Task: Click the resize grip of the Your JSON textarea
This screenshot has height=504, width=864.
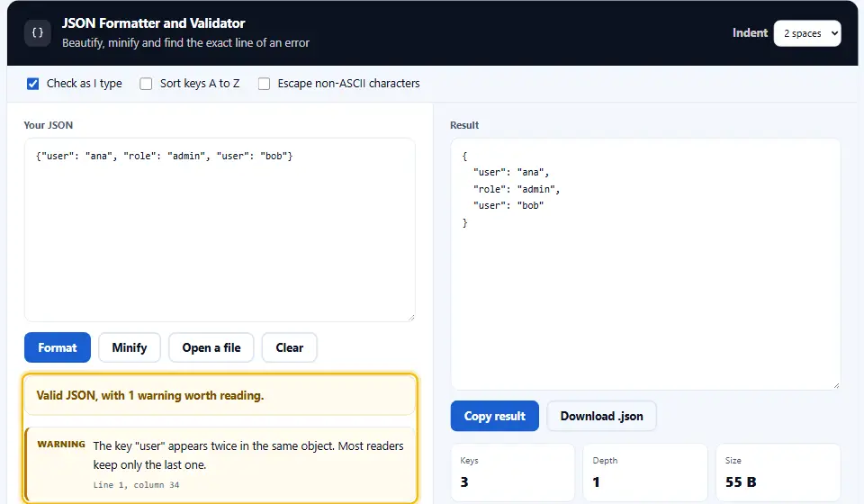Action: tap(411, 318)
